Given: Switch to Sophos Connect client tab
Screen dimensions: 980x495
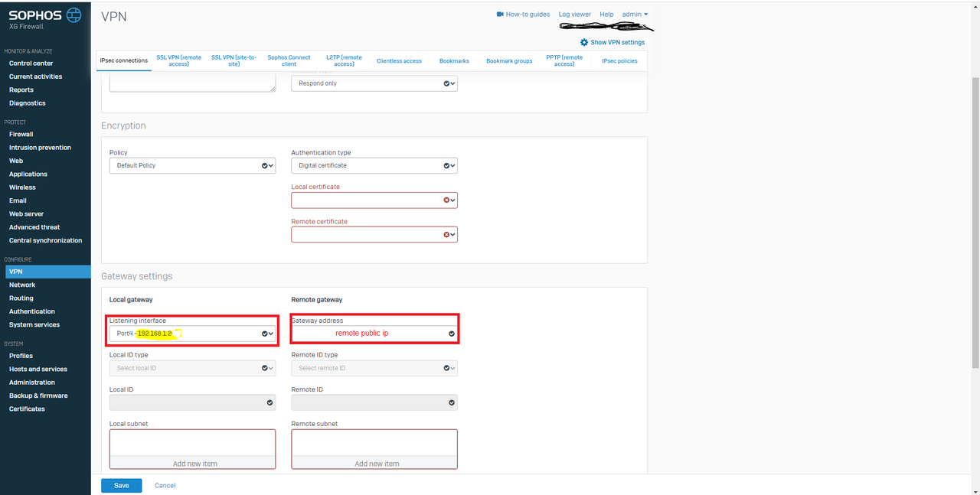Looking at the screenshot, I should (289, 60).
